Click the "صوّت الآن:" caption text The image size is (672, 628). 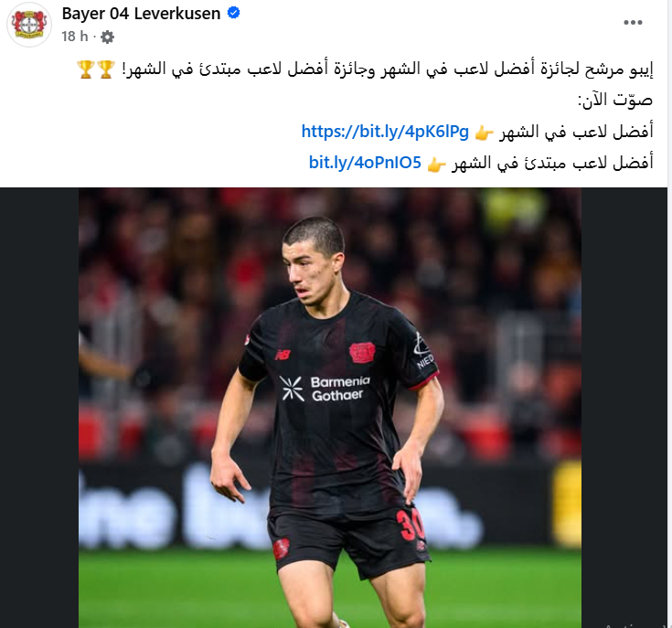[x=615, y=101]
